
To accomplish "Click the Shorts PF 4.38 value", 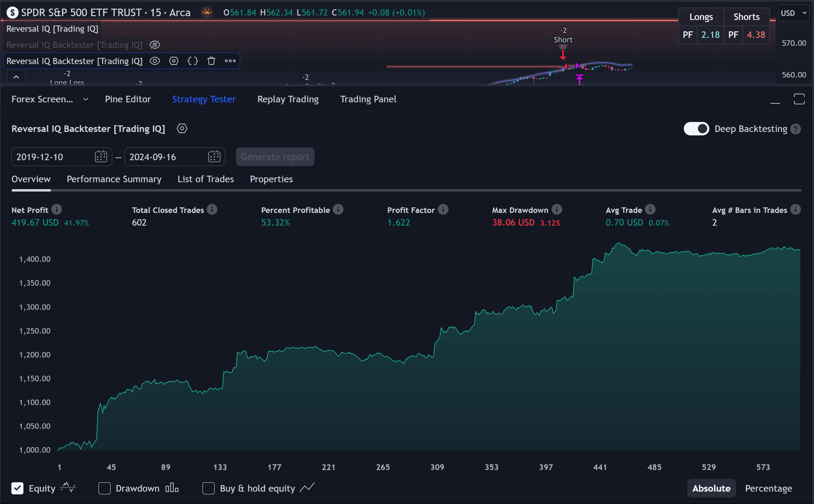I will click(756, 35).
